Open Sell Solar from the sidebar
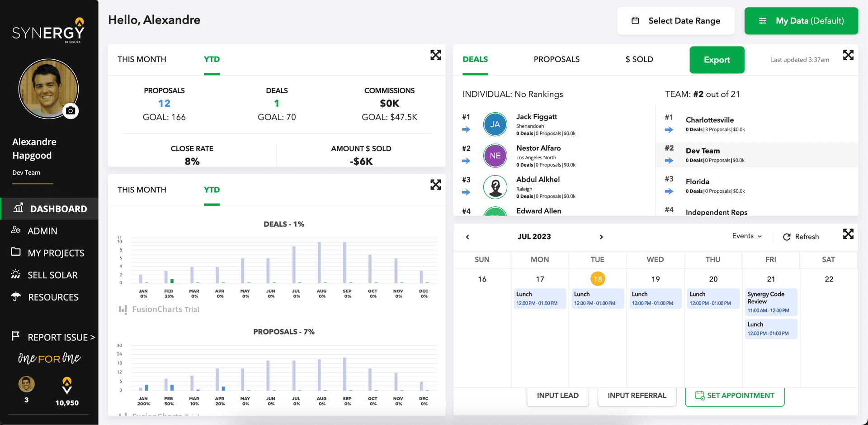Screen dimensions: 868x425 [x=52, y=275]
